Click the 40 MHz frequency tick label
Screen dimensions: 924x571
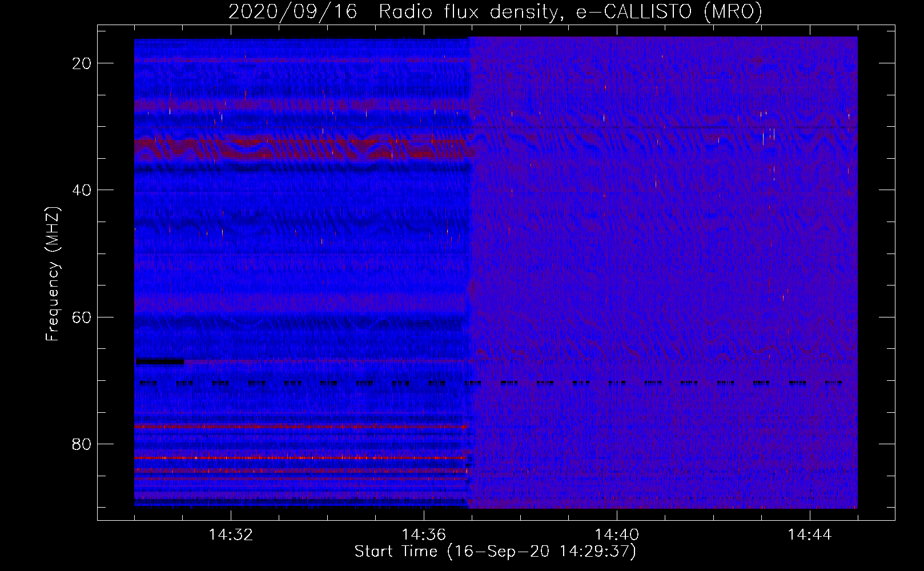(x=82, y=190)
